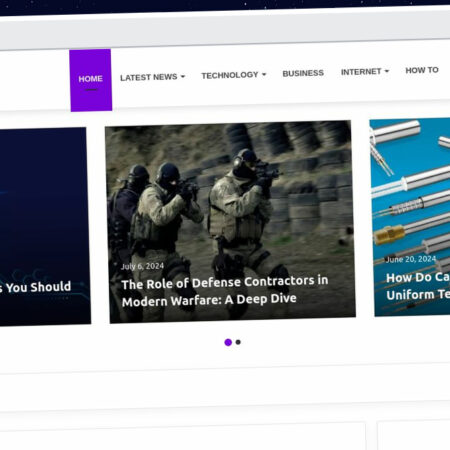Expand the TECHNOLOGY dropdown arrow
Image resolution: width=450 pixels, height=450 pixels.
click(264, 74)
